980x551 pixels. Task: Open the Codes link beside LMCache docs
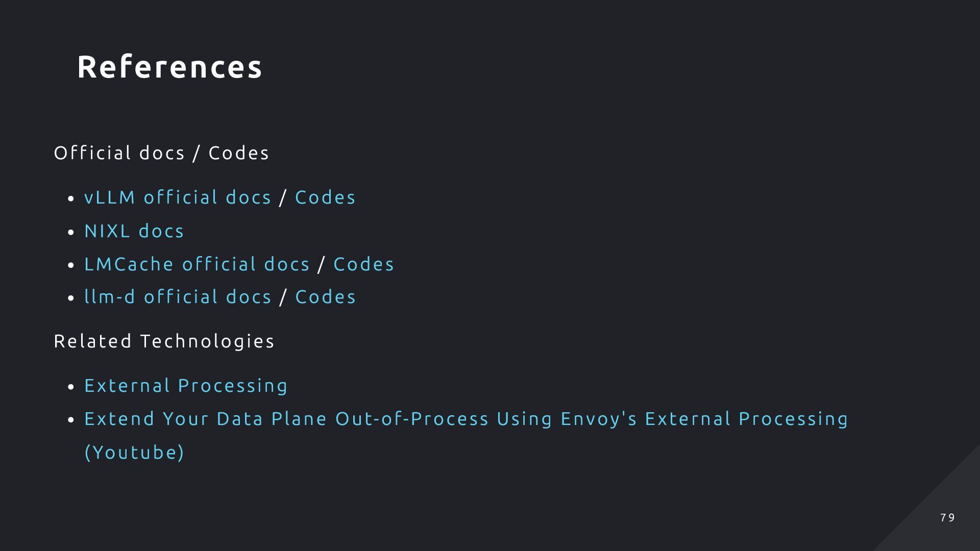(x=363, y=264)
